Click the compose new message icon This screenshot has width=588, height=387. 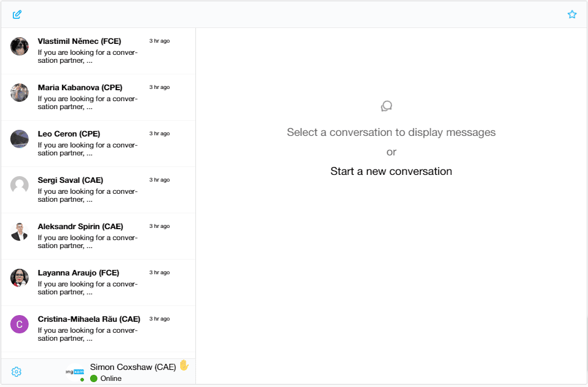17,15
